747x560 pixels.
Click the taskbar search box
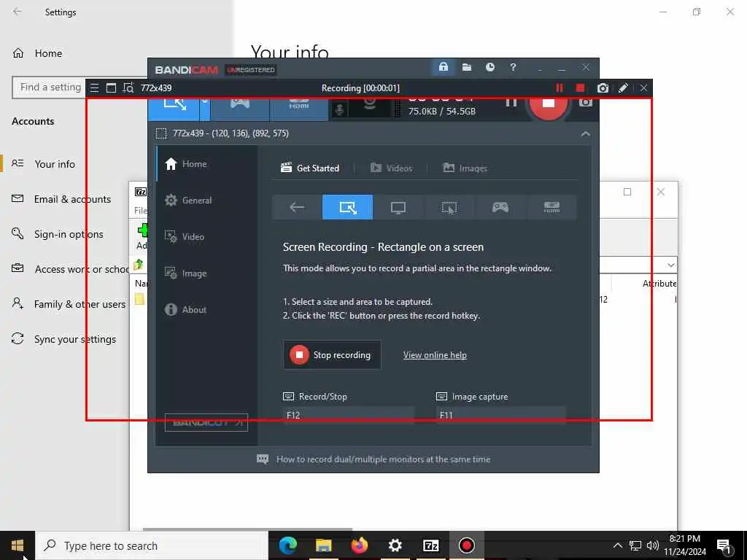152,545
